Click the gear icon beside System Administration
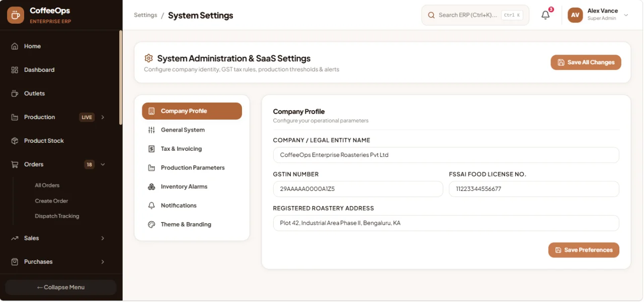This screenshot has width=644, height=302. (148, 58)
